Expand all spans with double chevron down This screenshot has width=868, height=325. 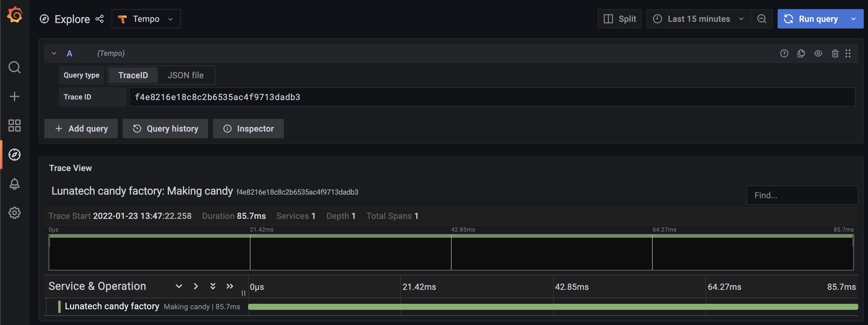tap(213, 286)
